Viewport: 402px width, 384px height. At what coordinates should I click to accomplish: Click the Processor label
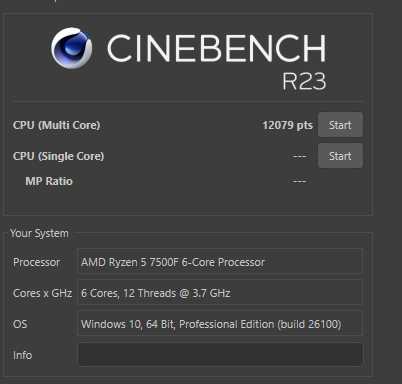(x=36, y=262)
